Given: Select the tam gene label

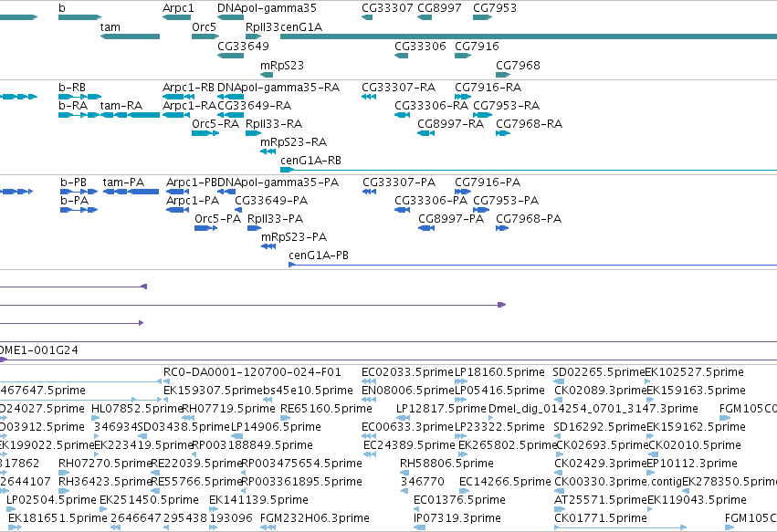Looking at the screenshot, I should click(x=110, y=27).
